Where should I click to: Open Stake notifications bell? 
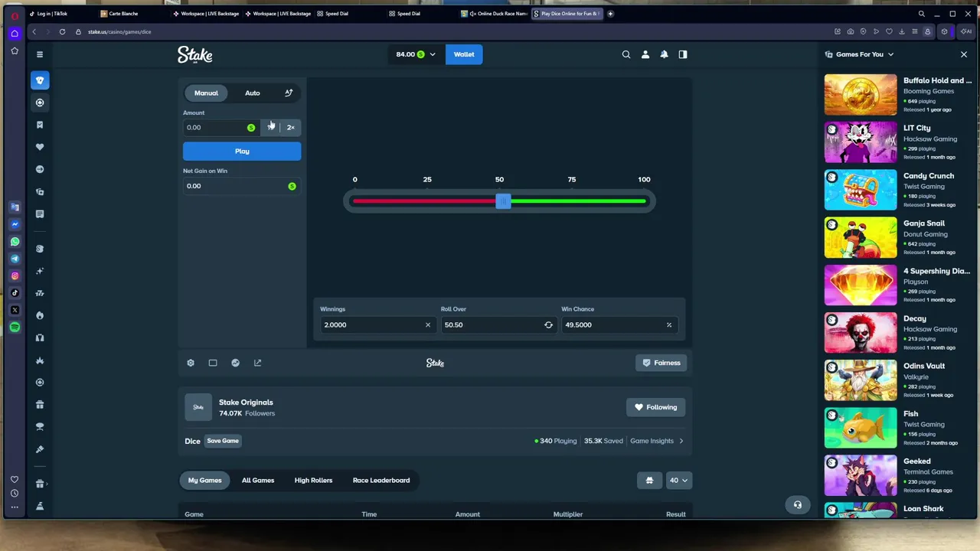tap(664, 54)
